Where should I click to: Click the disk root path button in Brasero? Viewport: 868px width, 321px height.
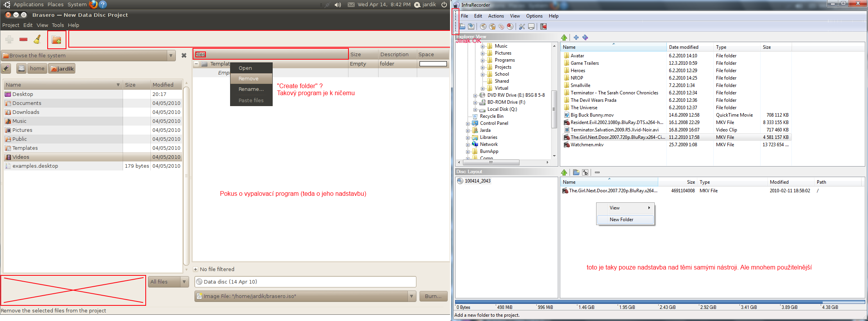pyautogui.click(x=21, y=69)
